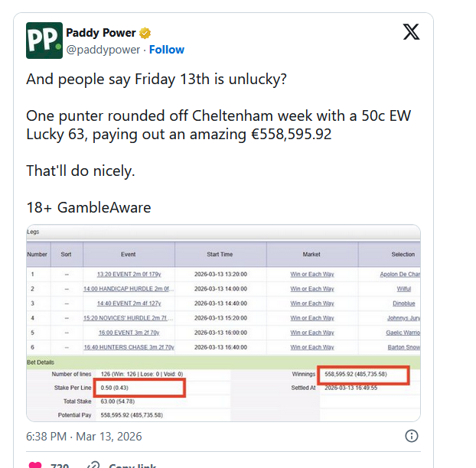
Task: Click the copy link chain icon
Action: click(x=93, y=464)
